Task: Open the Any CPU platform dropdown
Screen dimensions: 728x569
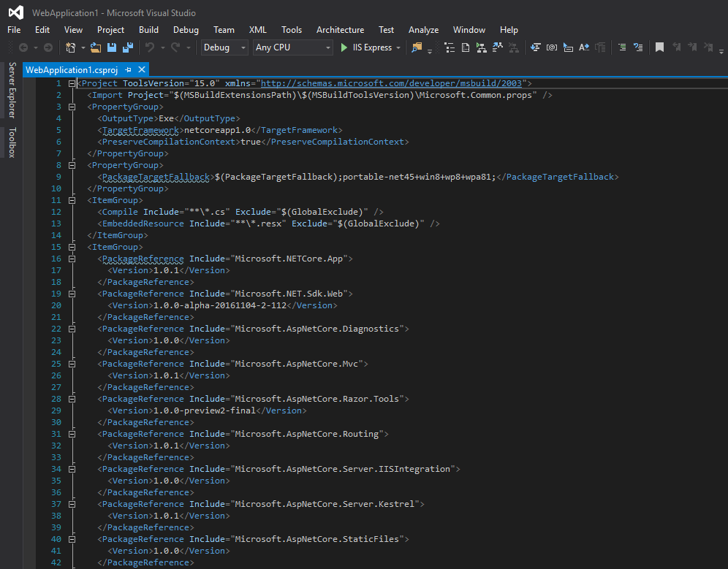Action: 293,47
